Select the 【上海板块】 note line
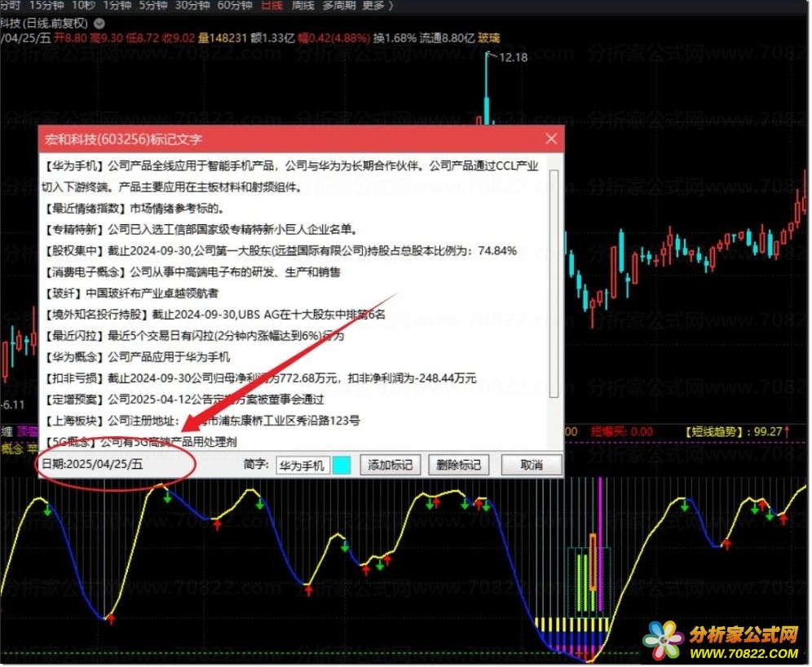This screenshot has height=667, width=812. [202, 421]
